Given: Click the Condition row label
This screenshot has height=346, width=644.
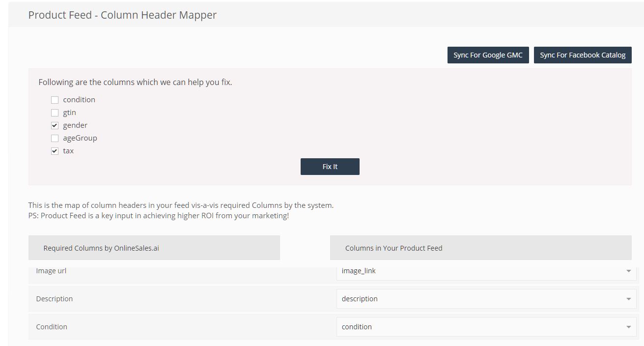Looking at the screenshot, I should point(52,327).
